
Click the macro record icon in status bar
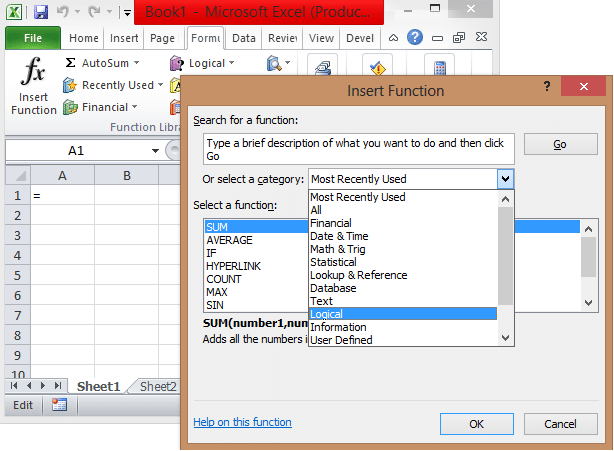[x=59, y=405]
